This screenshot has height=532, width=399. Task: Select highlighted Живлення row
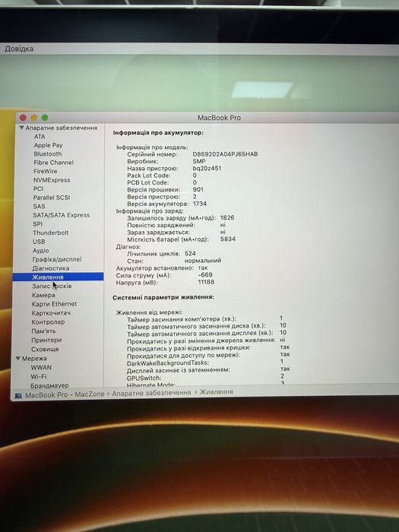[x=58, y=277]
